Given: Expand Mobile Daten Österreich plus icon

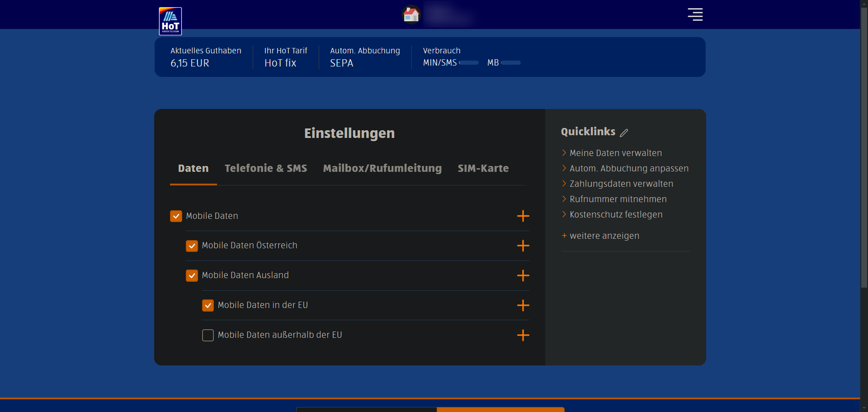Looking at the screenshot, I should 523,246.
